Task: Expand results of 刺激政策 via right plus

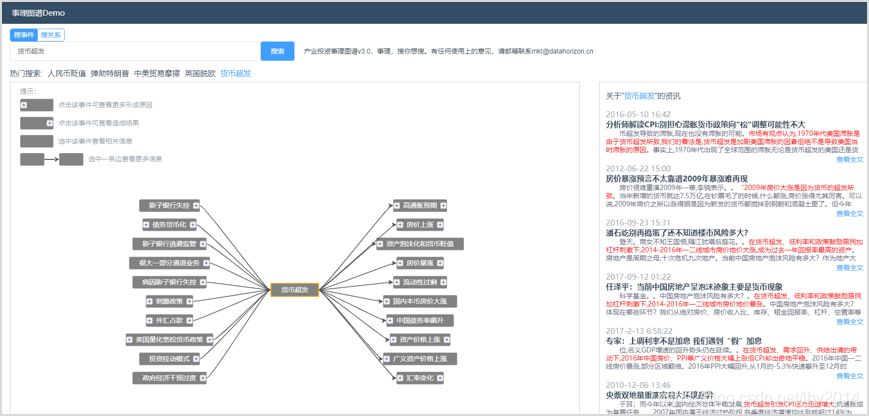Action: coord(189,301)
